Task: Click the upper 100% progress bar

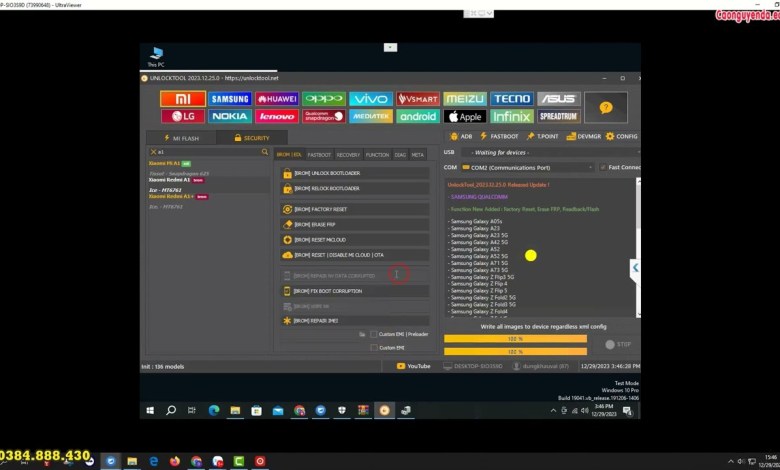Action: click(515, 339)
